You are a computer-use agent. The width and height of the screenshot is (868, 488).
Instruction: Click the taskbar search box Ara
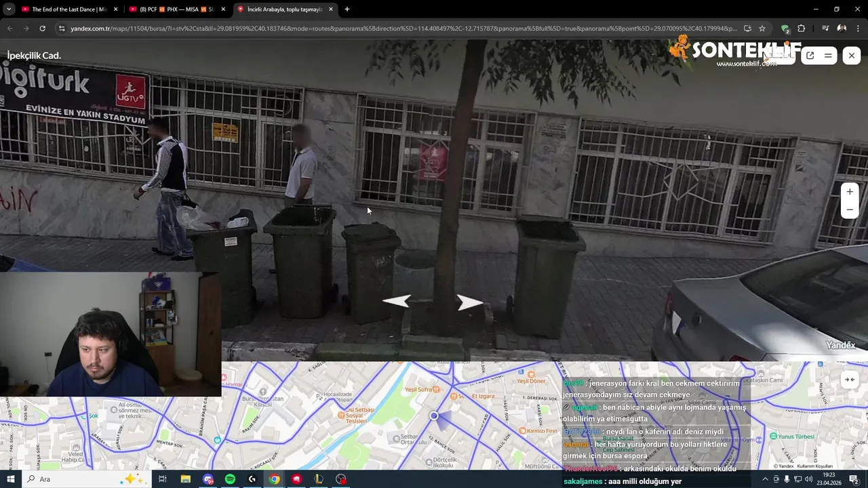88,479
